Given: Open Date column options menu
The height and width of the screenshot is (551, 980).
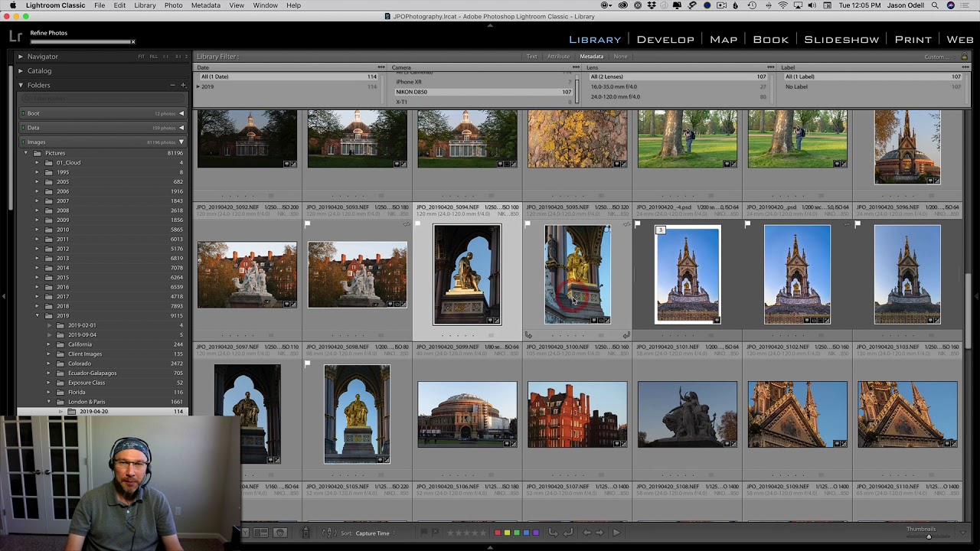Looking at the screenshot, I should tap(381, 67).
